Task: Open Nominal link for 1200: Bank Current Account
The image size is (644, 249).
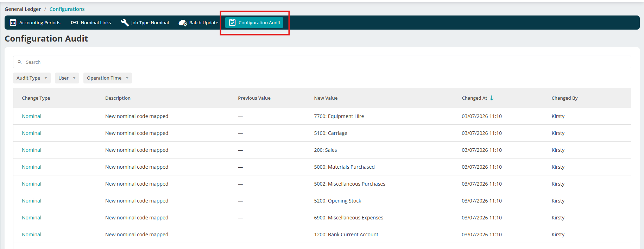Action: [x=32, y=235]
